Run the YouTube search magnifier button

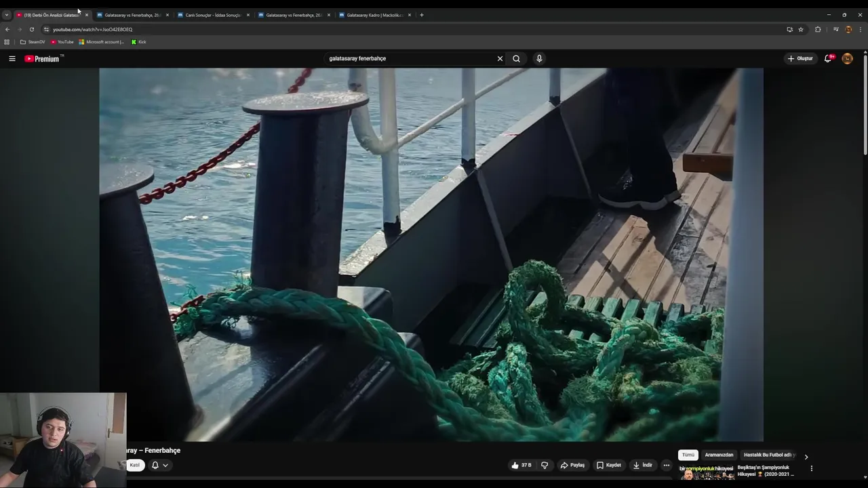517,59
